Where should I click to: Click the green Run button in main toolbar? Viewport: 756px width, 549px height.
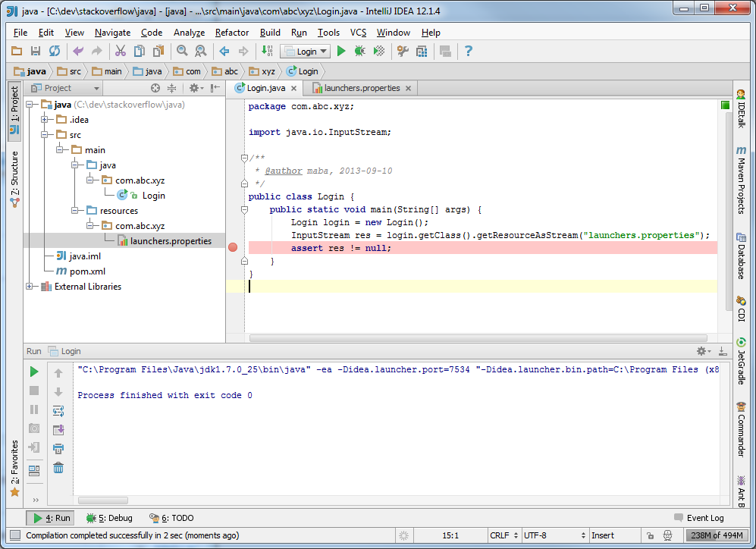click(341, 51)
